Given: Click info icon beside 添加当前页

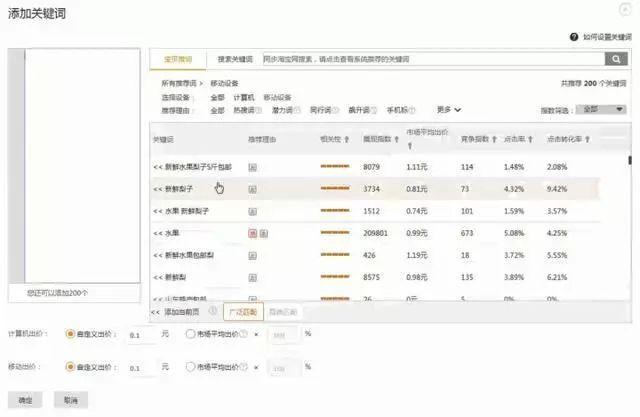Looking at the screenshot, I should (x=213, y=311).
